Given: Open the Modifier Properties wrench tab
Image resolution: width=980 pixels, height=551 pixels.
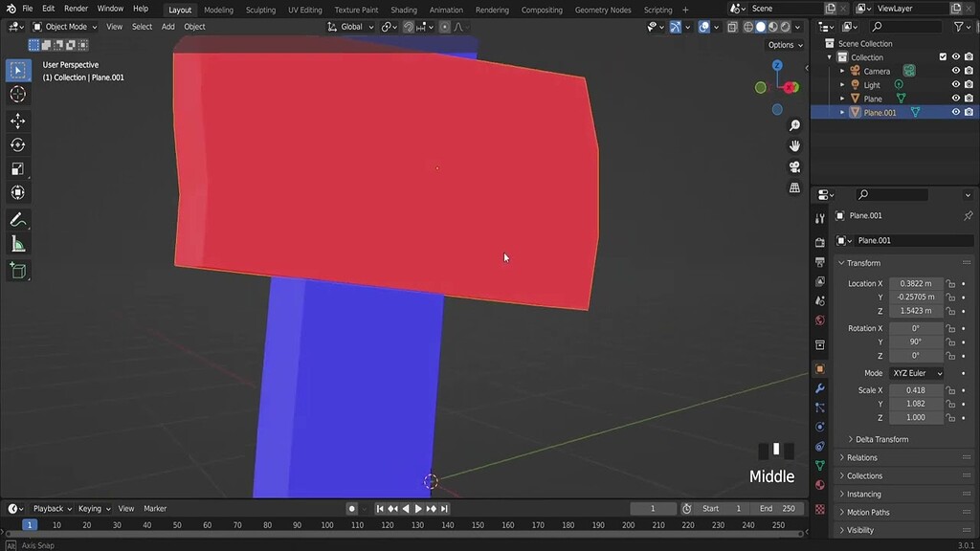Looking at the screenshot, I should coord(820,389).
